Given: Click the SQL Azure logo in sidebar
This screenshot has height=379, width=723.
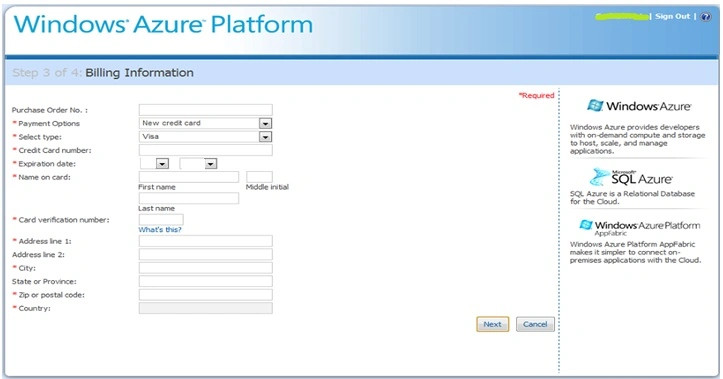Looking at the screenshot, I should (x=631, y=177).
